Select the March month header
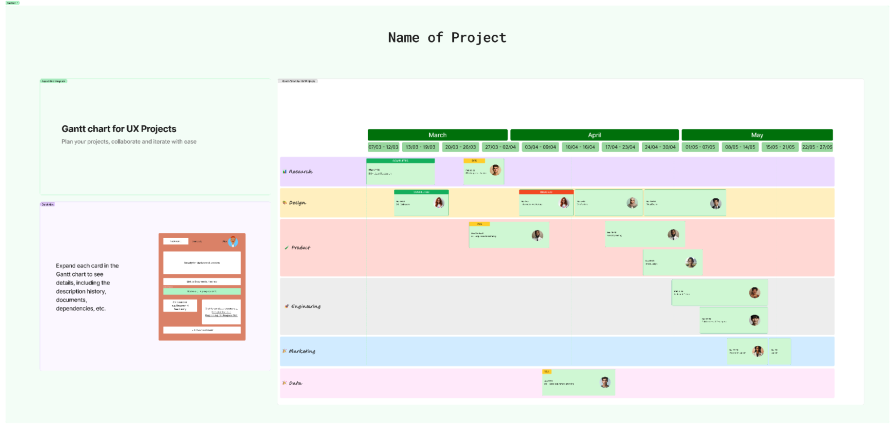 437,134
